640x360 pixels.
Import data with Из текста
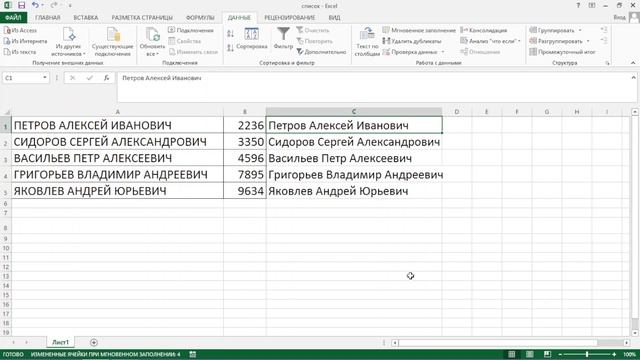[20, 52]
